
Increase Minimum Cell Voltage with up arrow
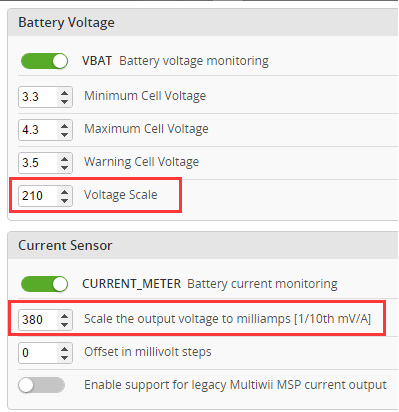(64, 93)
